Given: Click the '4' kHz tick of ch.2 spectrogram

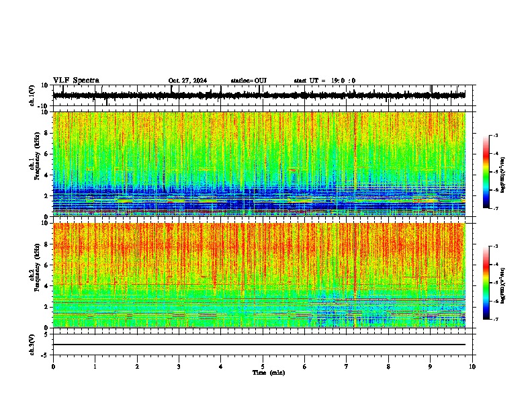Looking at the screenshot, I should pos(46,286).
